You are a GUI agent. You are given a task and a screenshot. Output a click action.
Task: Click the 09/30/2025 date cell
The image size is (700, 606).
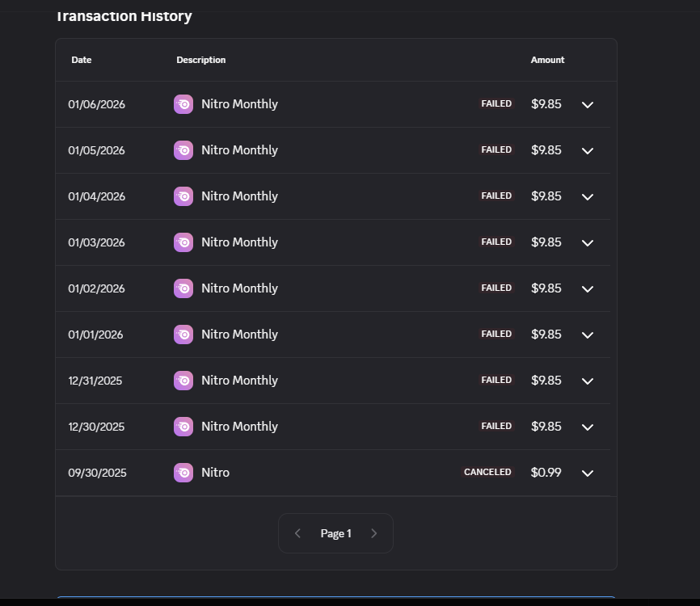coord(97,473)
